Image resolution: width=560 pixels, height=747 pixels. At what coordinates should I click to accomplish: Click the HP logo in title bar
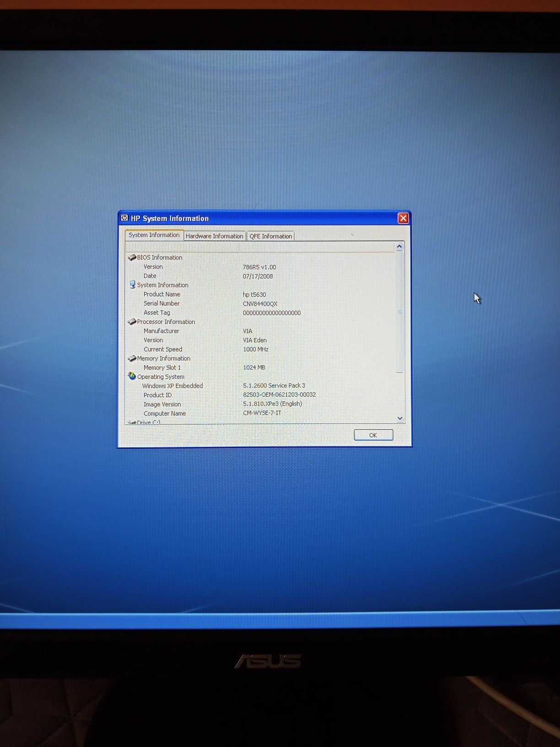tap(124, 218)
